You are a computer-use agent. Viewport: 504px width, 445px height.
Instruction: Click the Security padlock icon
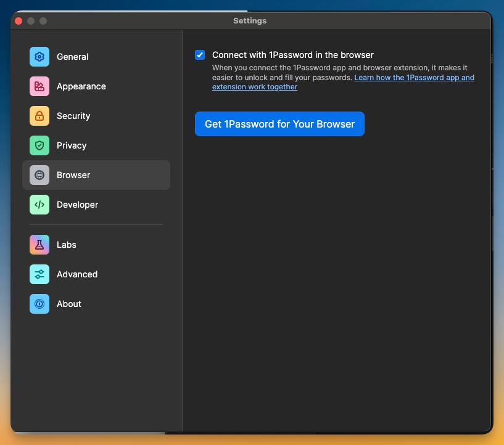tap(39, 116)
